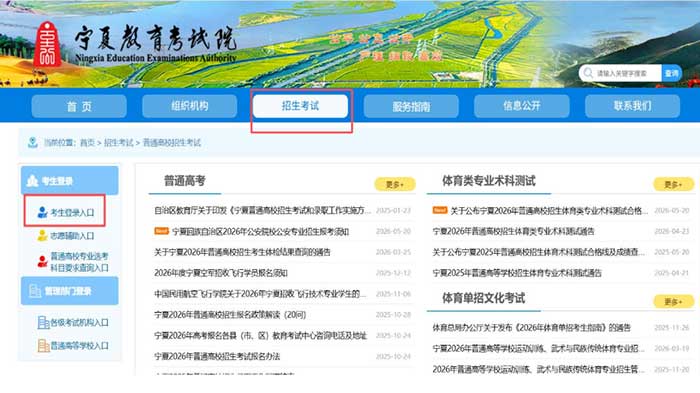Click the 考生登录入口 blue person icon
Viewport: 700px width, 393px height.
click(x=42, y=212)
